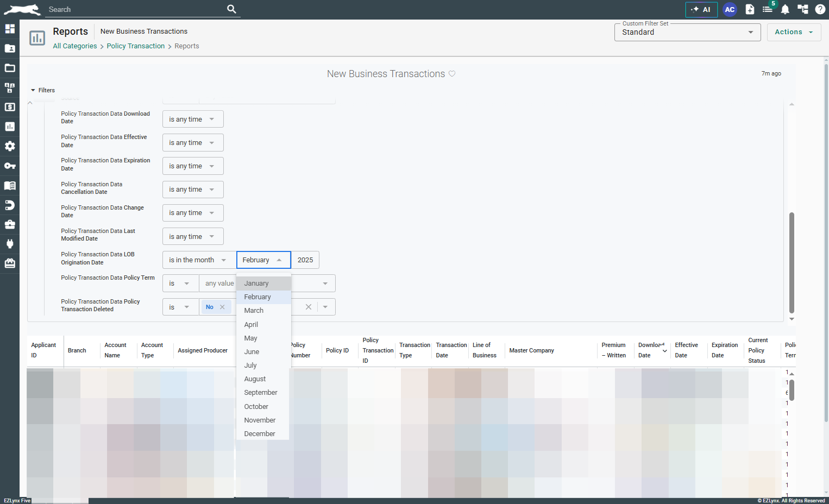Open the task list icon with badge 5

click(x=768, y=9)
